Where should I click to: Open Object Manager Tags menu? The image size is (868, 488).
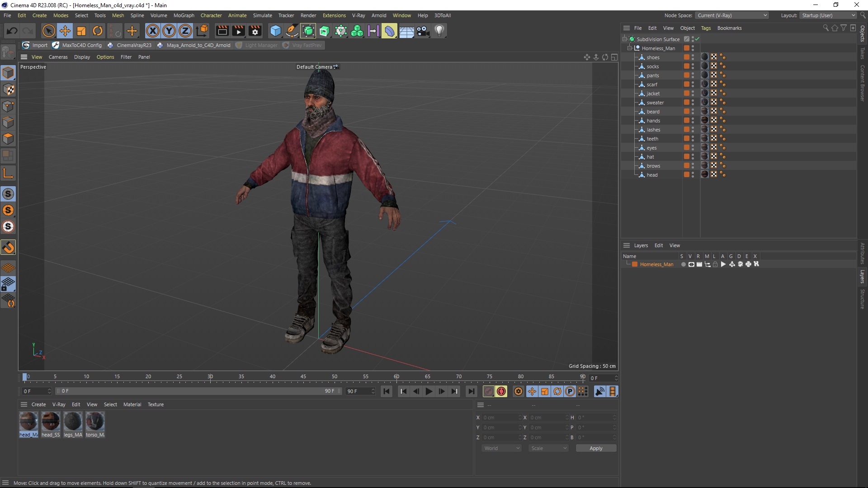point(706,28)
